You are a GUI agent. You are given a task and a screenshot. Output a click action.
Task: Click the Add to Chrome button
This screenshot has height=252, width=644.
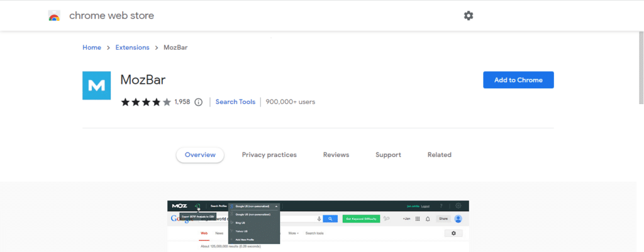tap(518, 80)
